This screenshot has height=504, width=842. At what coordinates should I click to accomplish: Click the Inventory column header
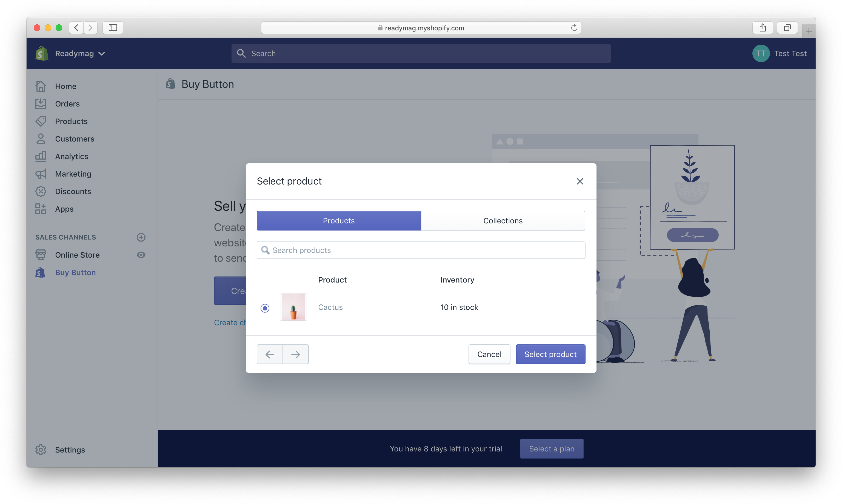pyautogui.click(x=457, y=280)
